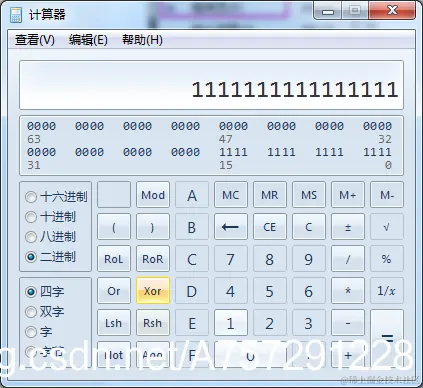Click the MS memory store button

click(309, 195)
